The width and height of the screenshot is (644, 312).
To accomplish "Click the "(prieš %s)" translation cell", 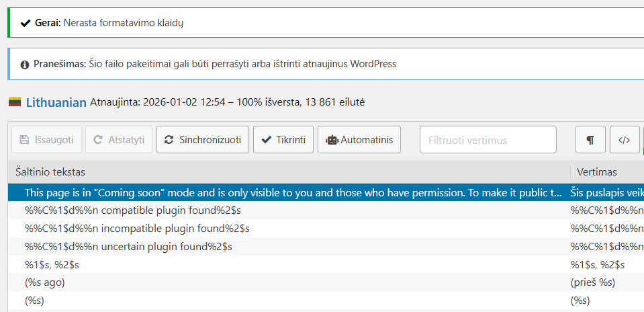I will click(x=592, y=282).
